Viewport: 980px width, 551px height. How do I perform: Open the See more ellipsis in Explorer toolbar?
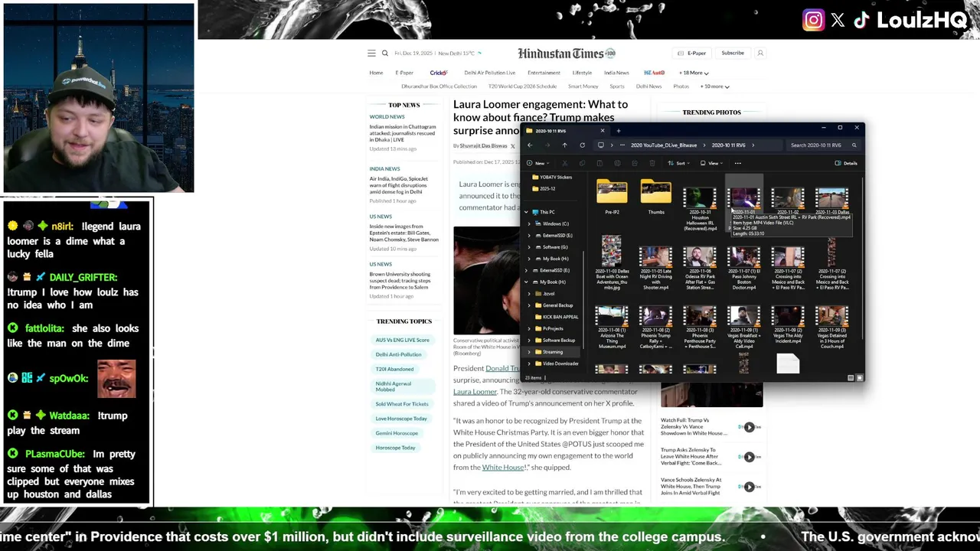coord(738,163)
